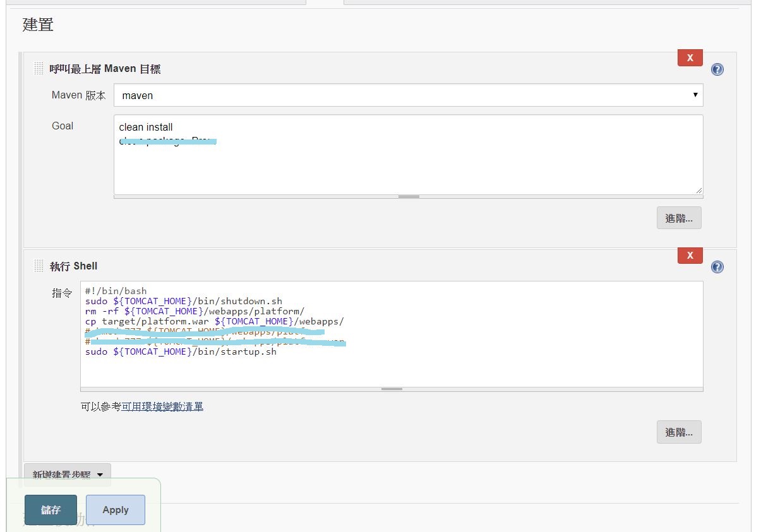This screenshot has height=532, width=761.
Task: Click 進階 button in Shell section
Action: 679,432
